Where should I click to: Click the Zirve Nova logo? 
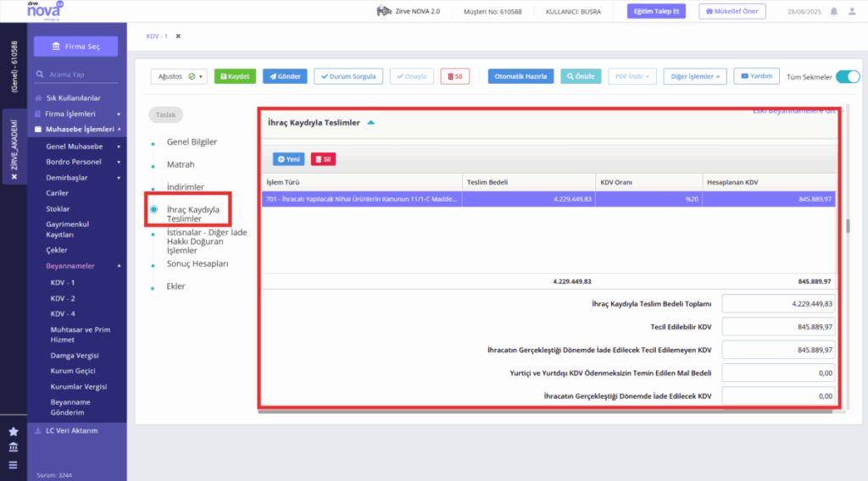(45, 10)
